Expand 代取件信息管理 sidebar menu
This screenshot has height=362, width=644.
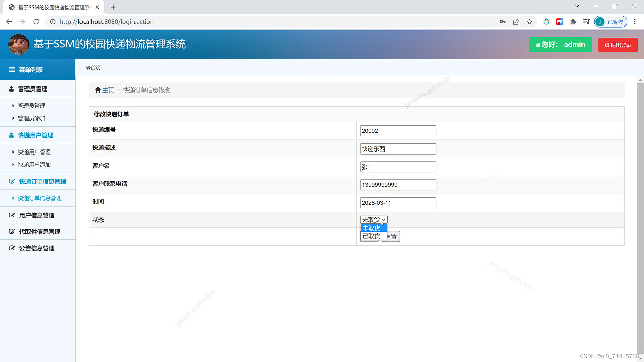click(40, 232)
